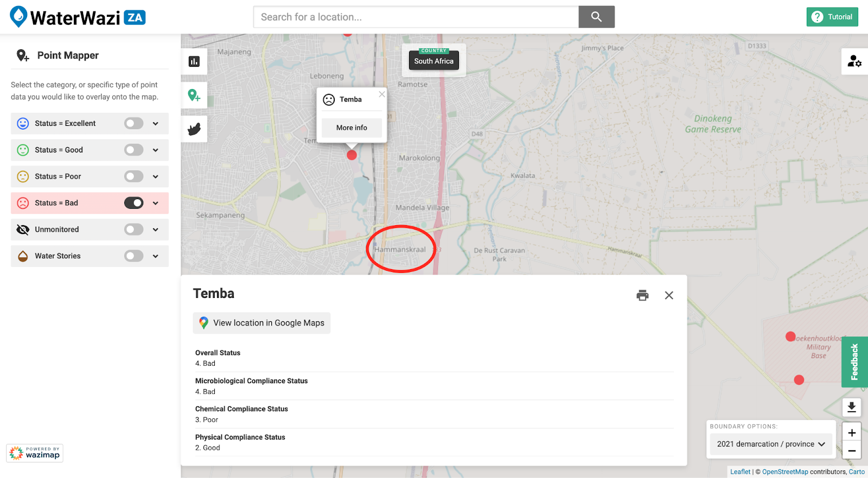
Task: Click the search magnifier button
Action: [x=596, y=17]
